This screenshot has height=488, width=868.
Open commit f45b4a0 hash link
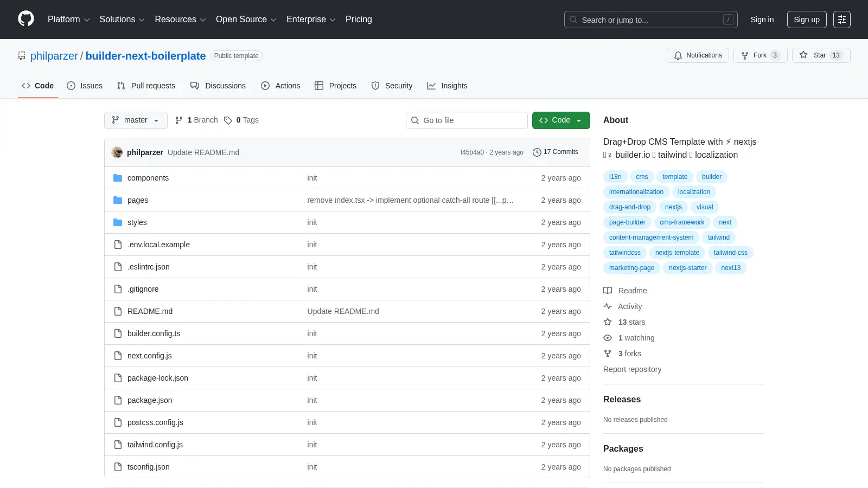472,152
